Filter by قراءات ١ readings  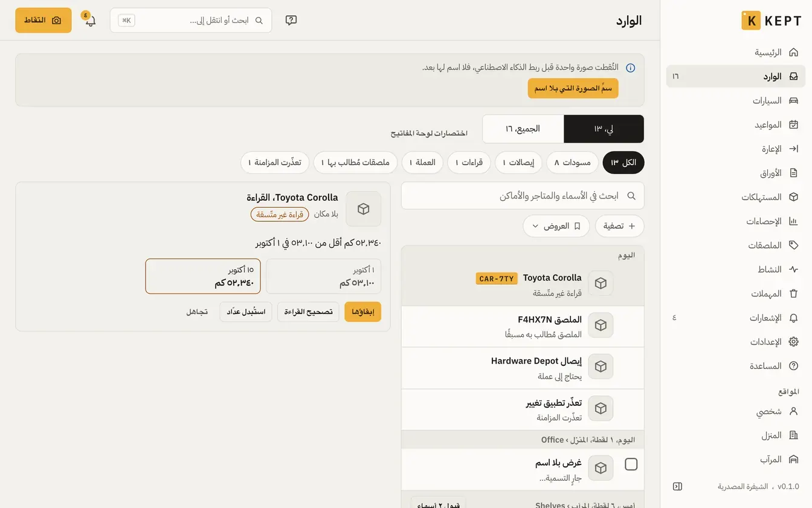(x=469, y=163)
